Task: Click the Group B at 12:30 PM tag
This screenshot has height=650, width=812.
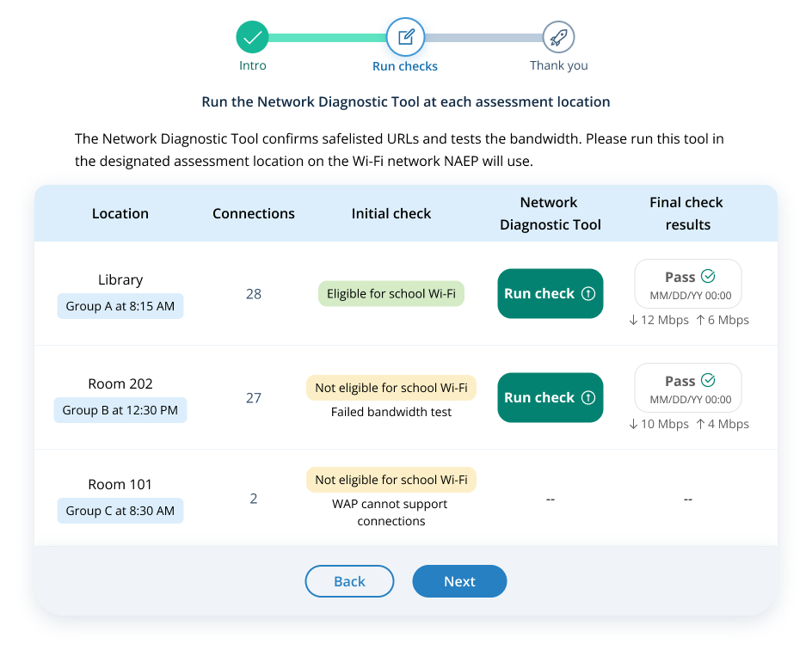Action: [120, 410]
